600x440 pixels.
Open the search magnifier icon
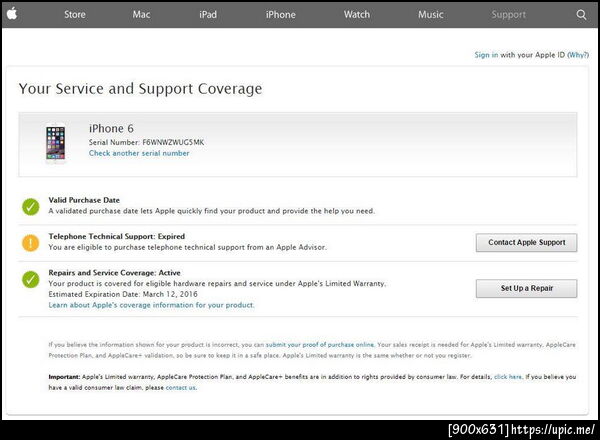pyautogui.click(x=581, y=15)
